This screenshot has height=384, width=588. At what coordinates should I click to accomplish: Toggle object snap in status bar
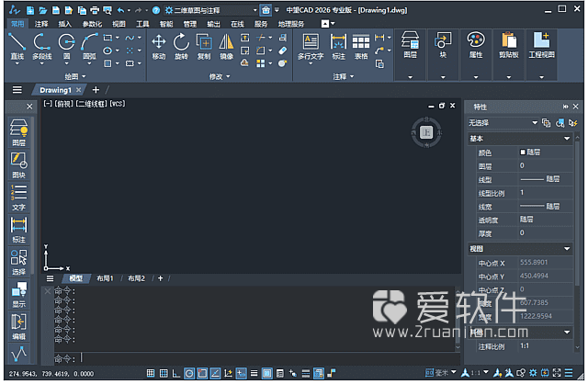coord(202,373)
